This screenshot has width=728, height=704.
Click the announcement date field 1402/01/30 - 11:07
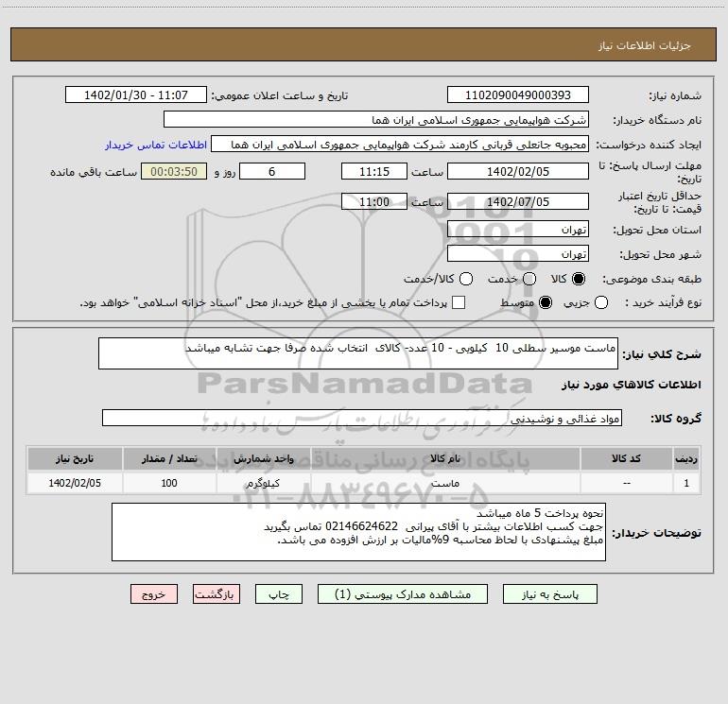point(136,95)
